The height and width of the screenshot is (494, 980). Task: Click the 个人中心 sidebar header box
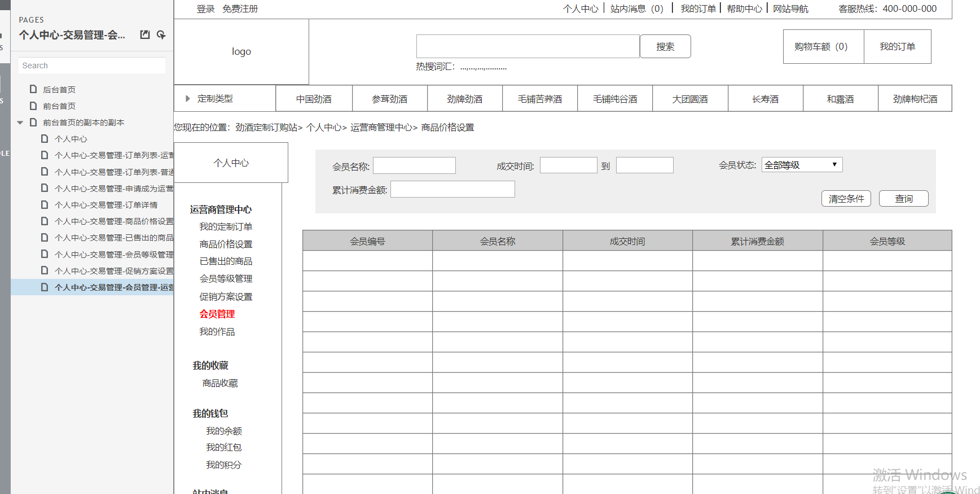(231, 163)
